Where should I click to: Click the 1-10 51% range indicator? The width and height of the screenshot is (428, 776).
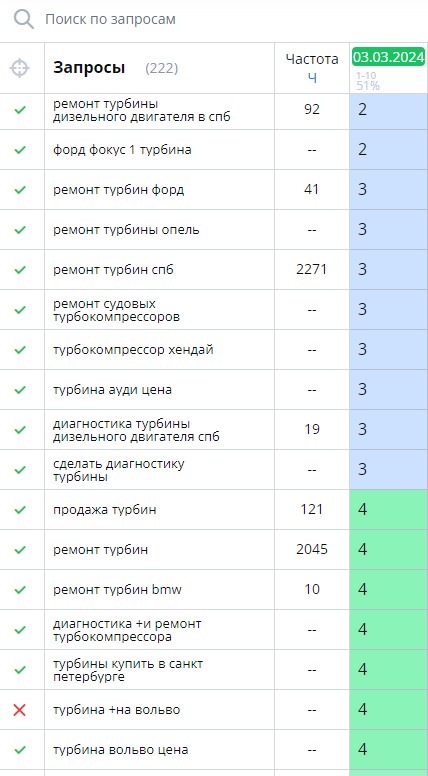tap(368, 81)
